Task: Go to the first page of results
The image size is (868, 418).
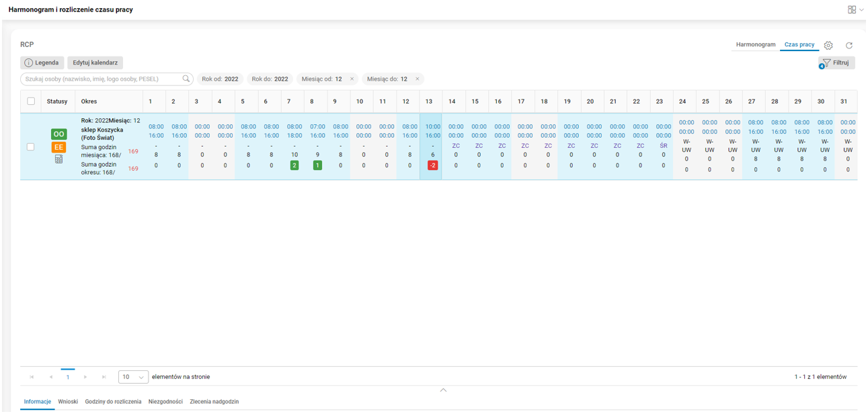Action: [32, 377]
